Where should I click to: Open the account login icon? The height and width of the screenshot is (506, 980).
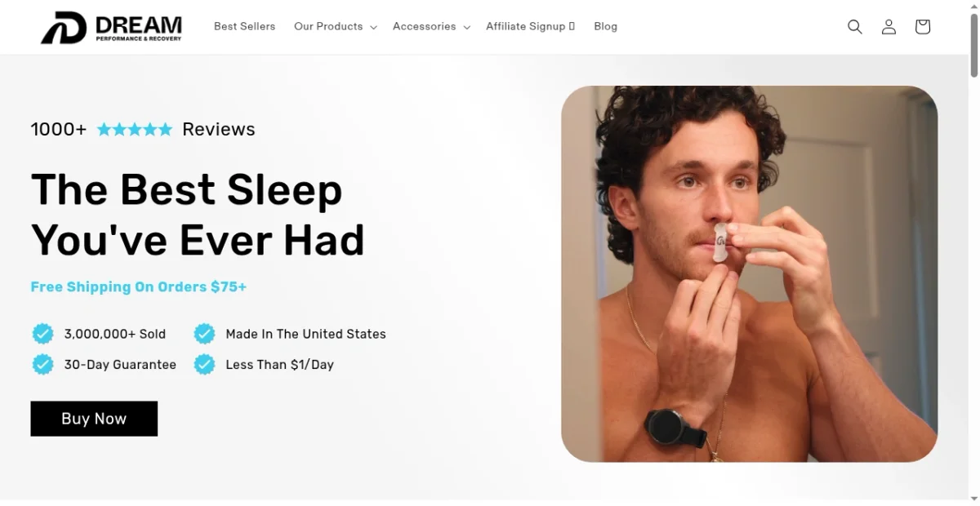pos(889,27)
